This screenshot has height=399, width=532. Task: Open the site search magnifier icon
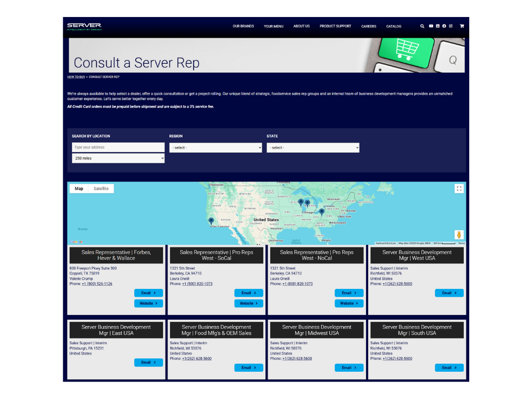point(422,26)
